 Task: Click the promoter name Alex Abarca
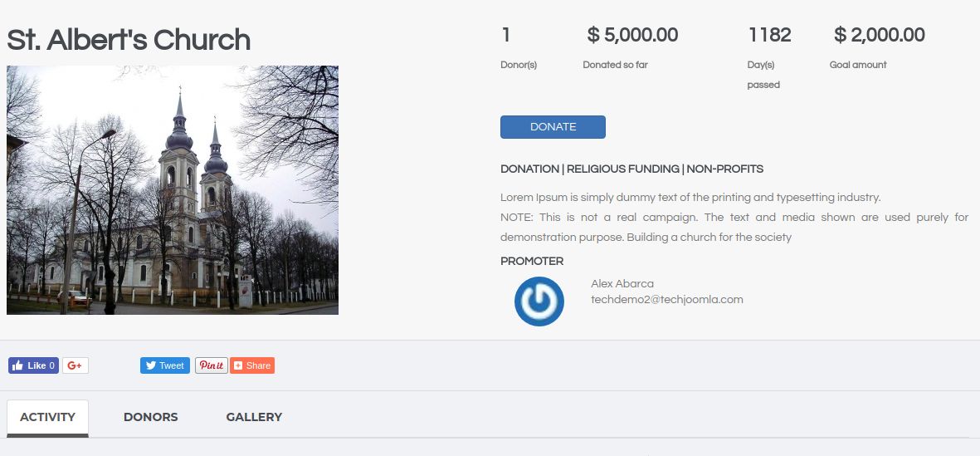(622, 284)
